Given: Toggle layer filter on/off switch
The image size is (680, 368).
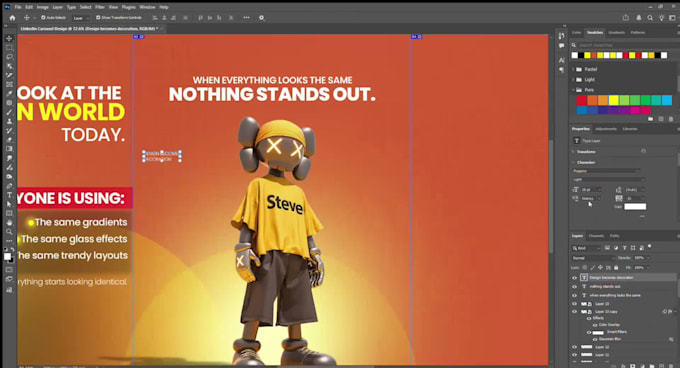Looking at the screenshot, I should [650, 247].
